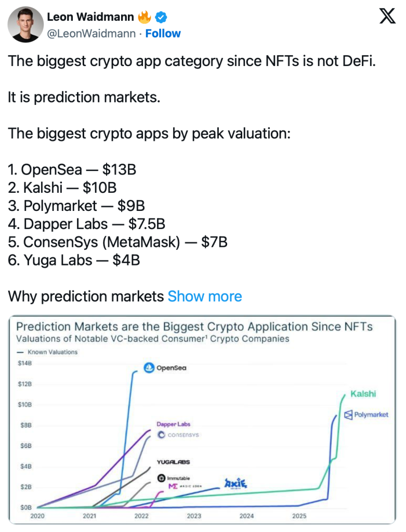The width and height of the screenshot is (406, 532).
Task: Open the prediction markets chart title
Action: click(x=194, y=327)
